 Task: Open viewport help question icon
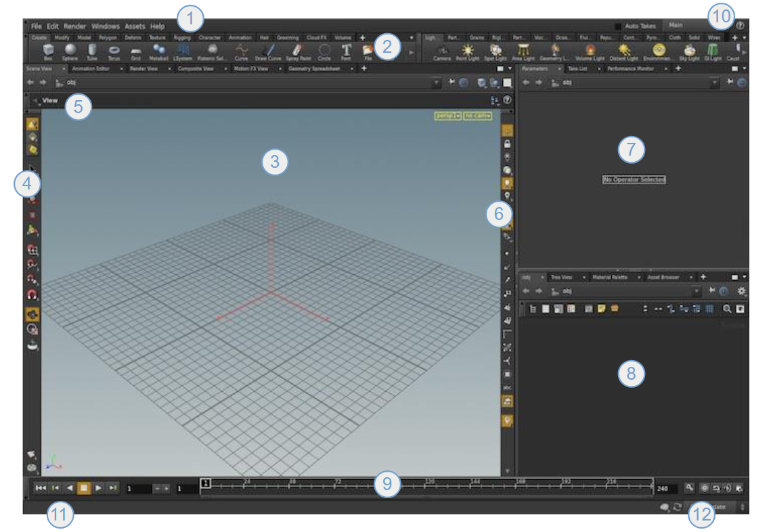[507, 100]
